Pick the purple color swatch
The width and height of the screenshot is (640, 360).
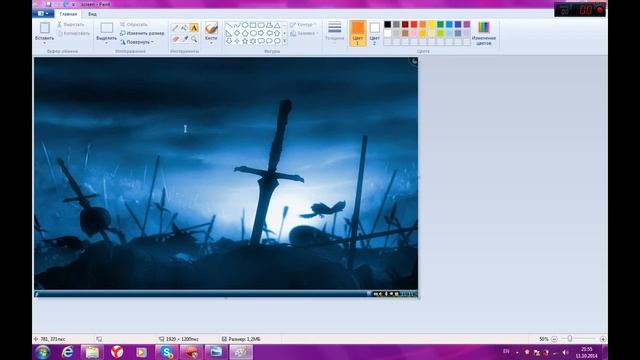[x=467, y=24]
